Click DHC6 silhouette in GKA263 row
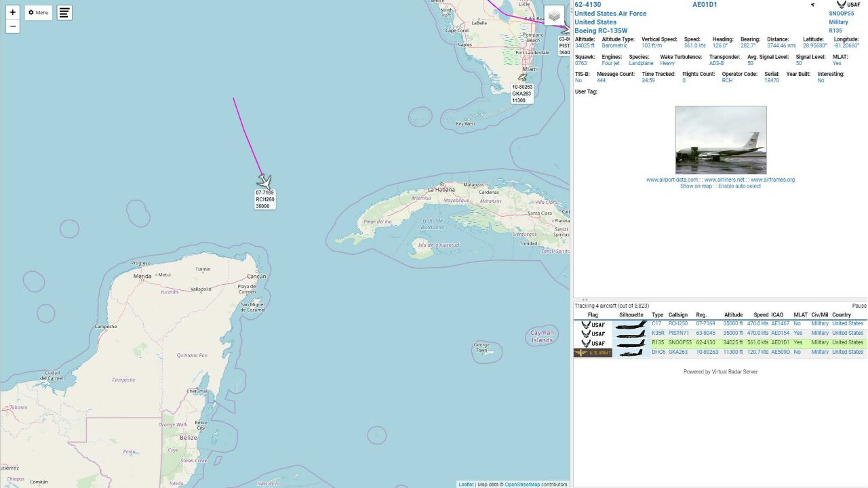868x488 pixels. click(631, 353)
